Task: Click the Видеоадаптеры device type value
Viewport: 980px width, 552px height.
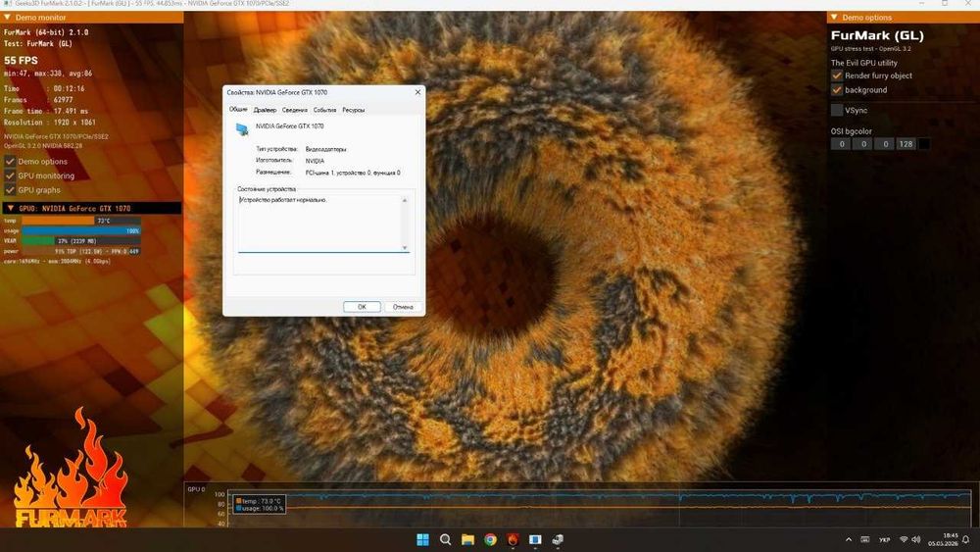Action: (x=325, y=149)
